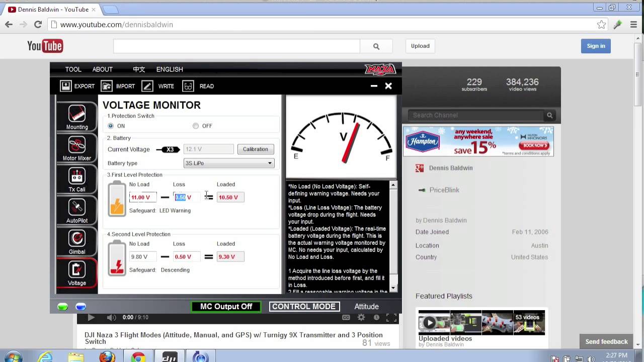The width and height of the screenshot is (644, 362).
Task: Click the green status LED indicator
Action: pyautogui.click(x=63, y=307)
